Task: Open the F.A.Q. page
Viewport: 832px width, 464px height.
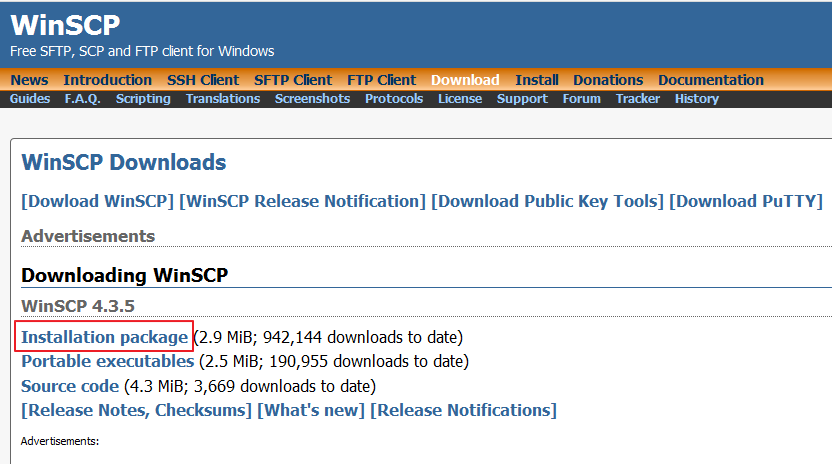Action: 83,99
